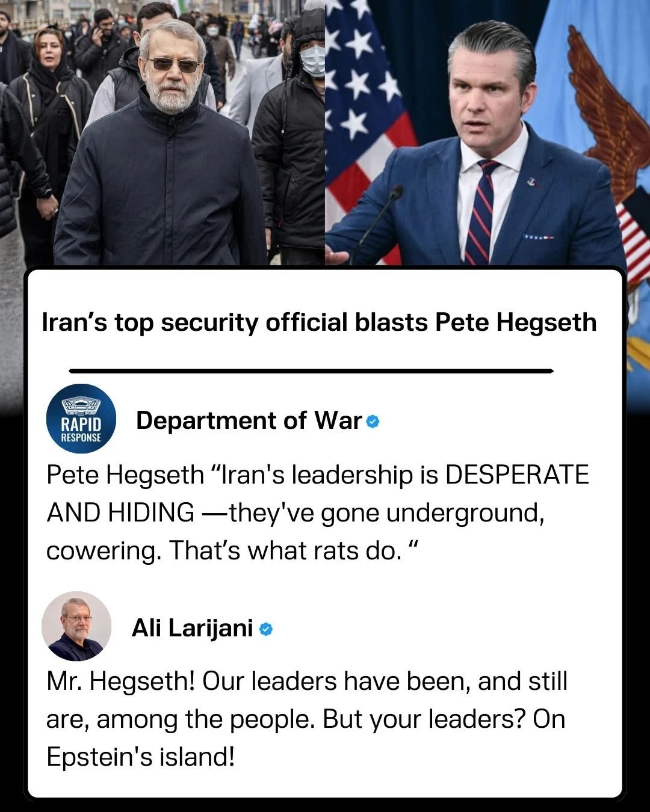Open the left photo of the crowd walking

click(x=162, y=132)
